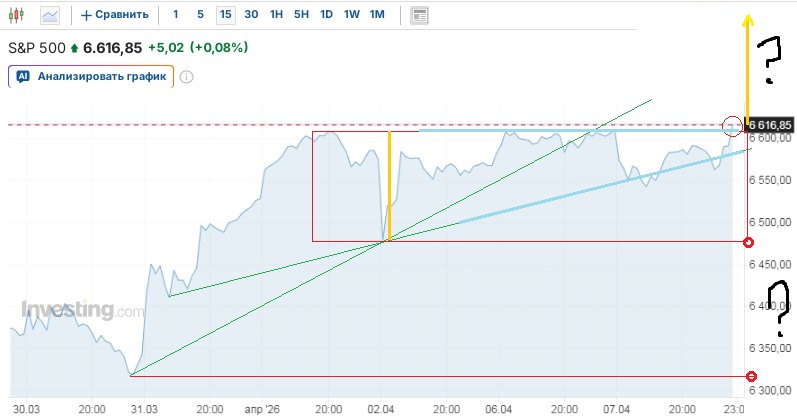Click the red circle at current price

pos(732,125)
